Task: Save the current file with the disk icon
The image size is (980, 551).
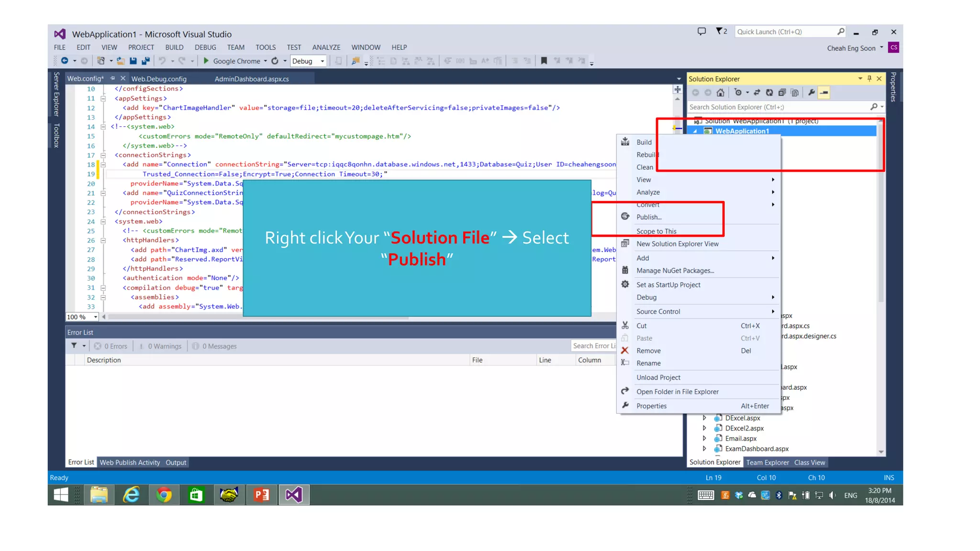Action: [133, 61]
